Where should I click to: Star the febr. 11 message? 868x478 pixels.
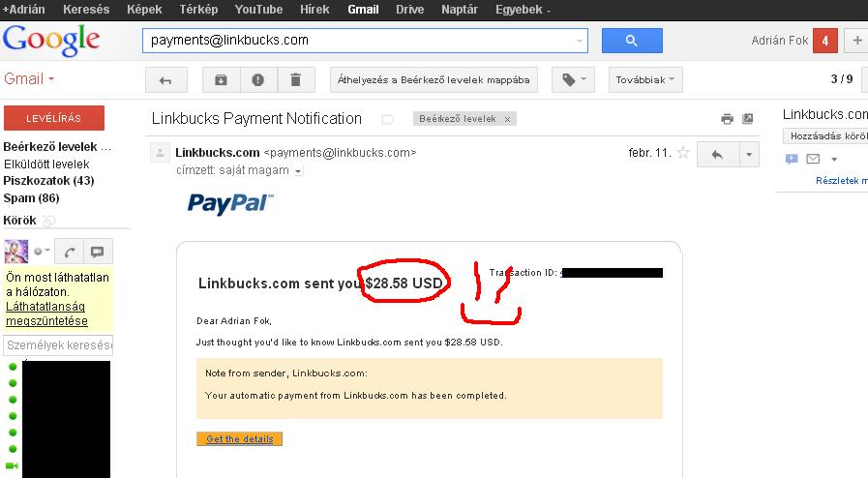click(683, 153)
